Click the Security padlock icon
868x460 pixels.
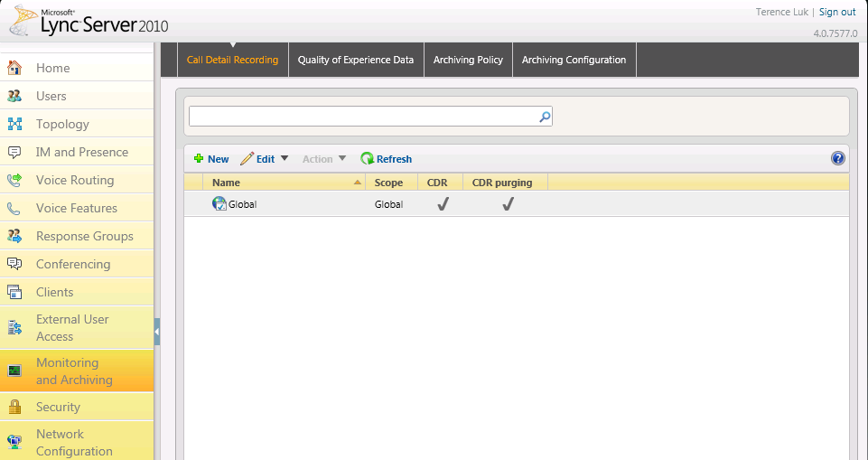click(x=14, y=407)
